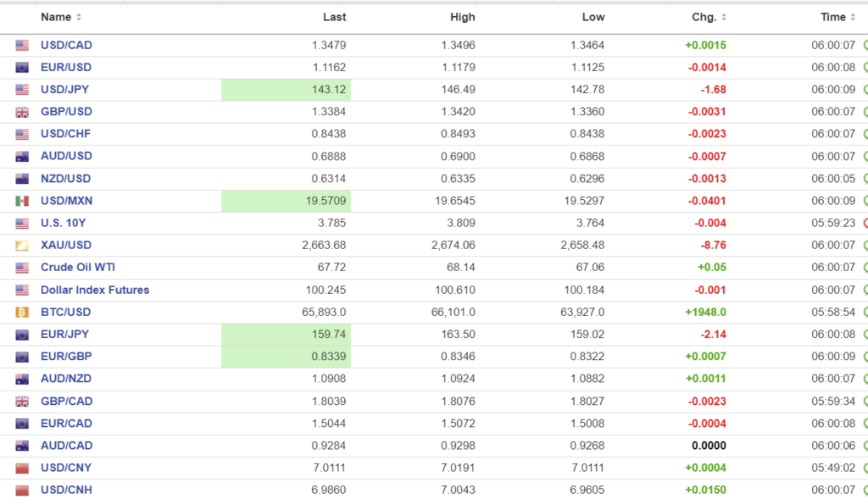Click the red clock icon on U.S. 10Y row
The image size is (868, 499).
(865, 224)
